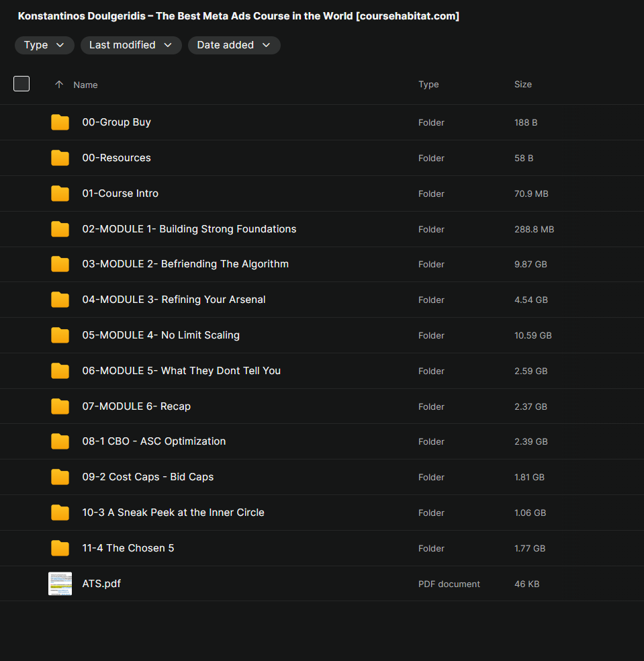Open 02-MODULE 1- Building Strong Foundations
This screenshot has width=644, height=661.
(189, 229)
